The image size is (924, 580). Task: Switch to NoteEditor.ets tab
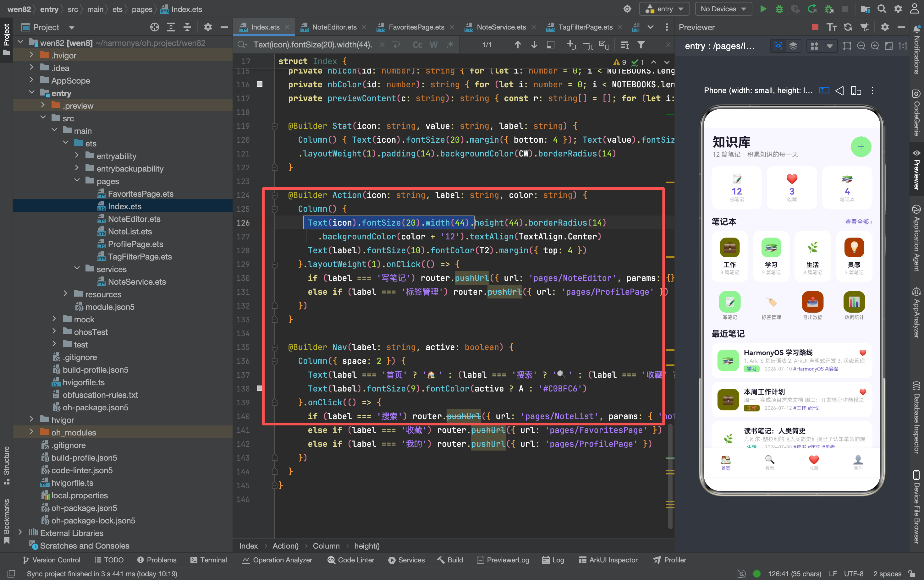pos(333,27)
